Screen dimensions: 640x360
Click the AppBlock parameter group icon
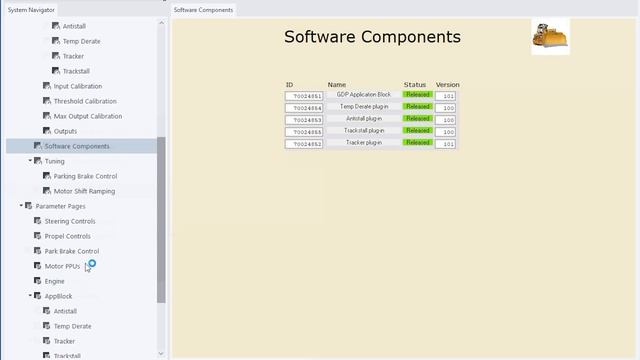point(38,296)
